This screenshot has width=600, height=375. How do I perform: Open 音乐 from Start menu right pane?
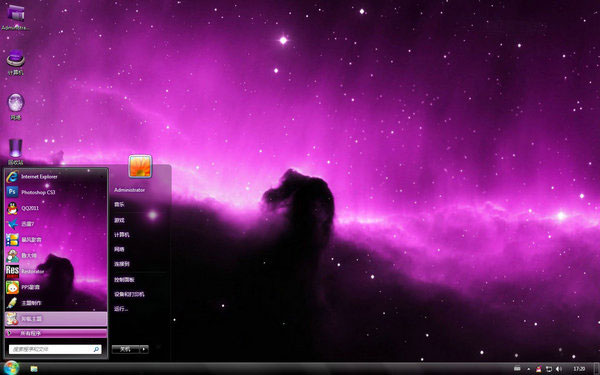pyautogui.click(x=119, y=204)
